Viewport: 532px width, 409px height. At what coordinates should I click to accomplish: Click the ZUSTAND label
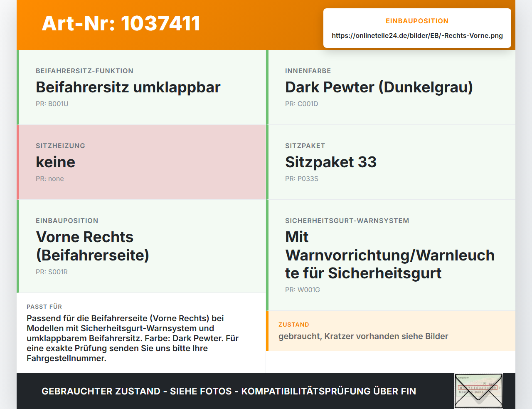click(294, 325)
